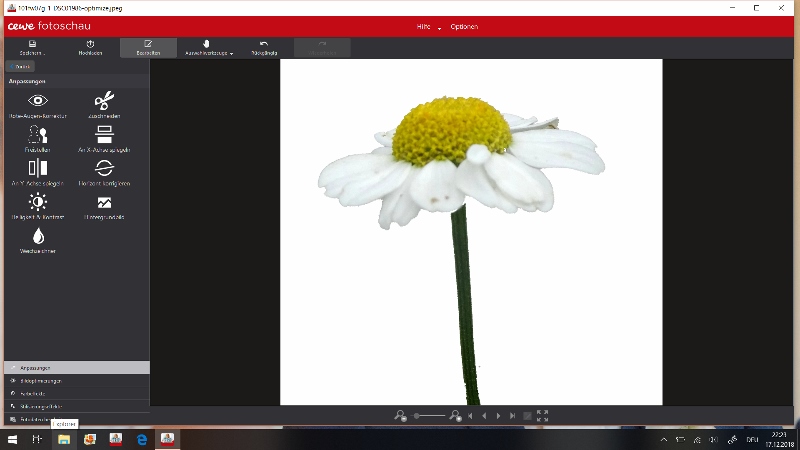Expand the Auswahlwerkzeuge dropdown

(x=208, y=47)
